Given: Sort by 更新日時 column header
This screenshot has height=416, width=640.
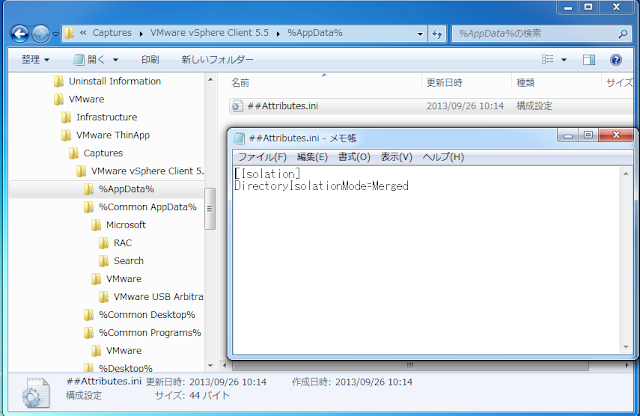Looking at the screenshot, I should click(444, 83).
